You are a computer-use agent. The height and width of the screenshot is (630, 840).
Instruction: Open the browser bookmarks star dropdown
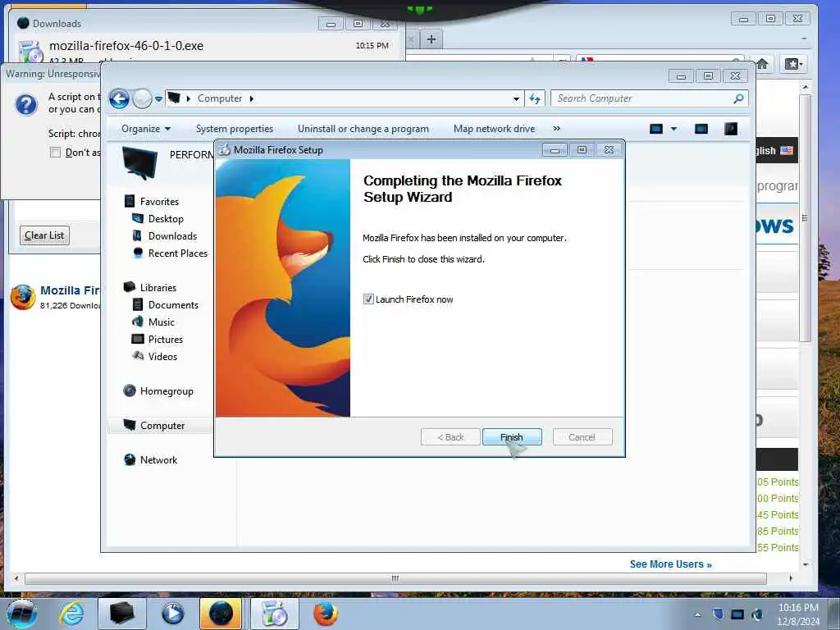pyautogui.click(x=793, y=64)
